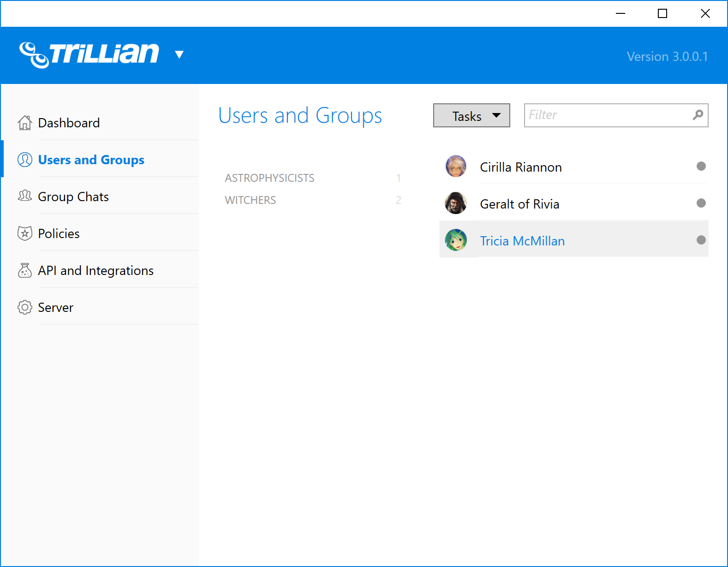This screenshot has width=728, height=567.
Task: Click the Server gear icon
Action: pyautogui.click(x=25, y=307)
